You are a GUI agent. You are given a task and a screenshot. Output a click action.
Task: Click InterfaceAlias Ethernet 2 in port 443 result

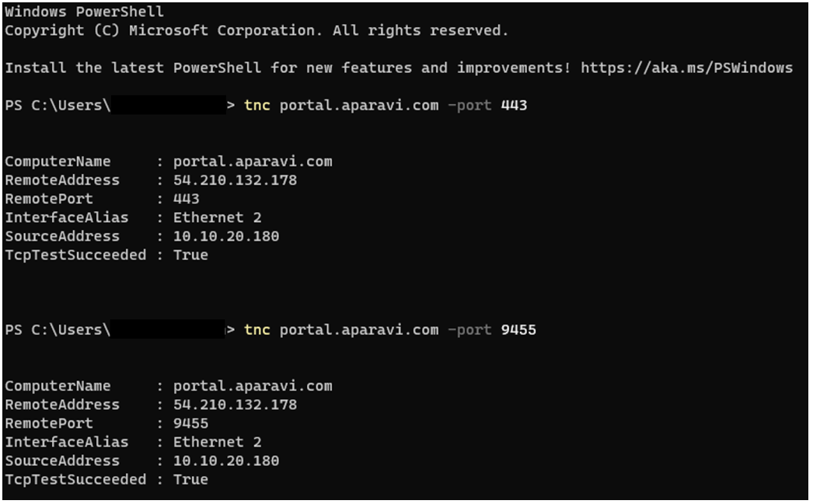pos(217,217)
